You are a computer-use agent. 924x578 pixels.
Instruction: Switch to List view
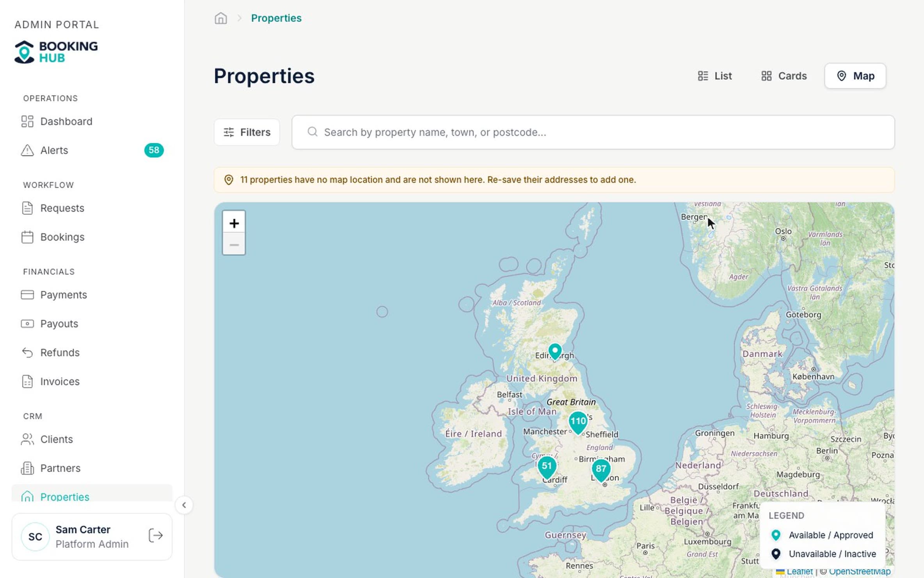715,76
